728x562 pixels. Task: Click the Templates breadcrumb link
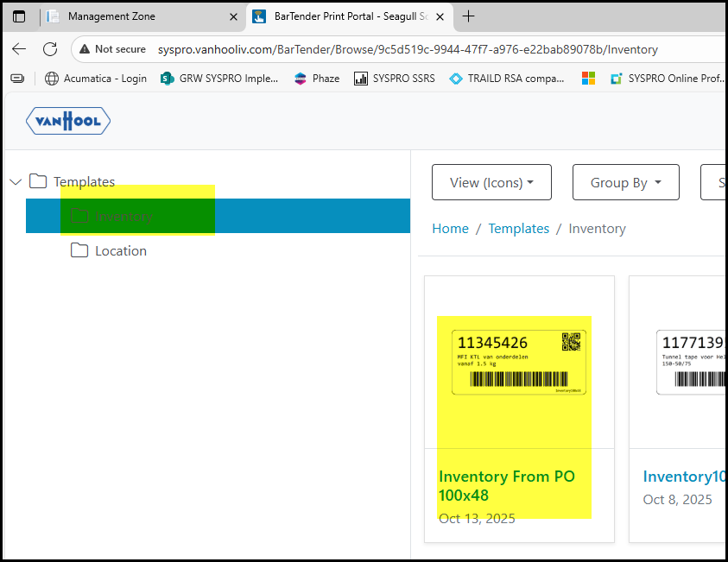[x=518, y=229]
